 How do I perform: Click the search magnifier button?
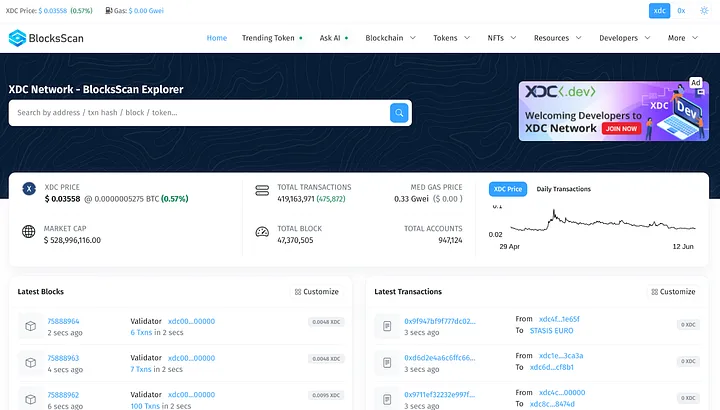tap(399, 113)
